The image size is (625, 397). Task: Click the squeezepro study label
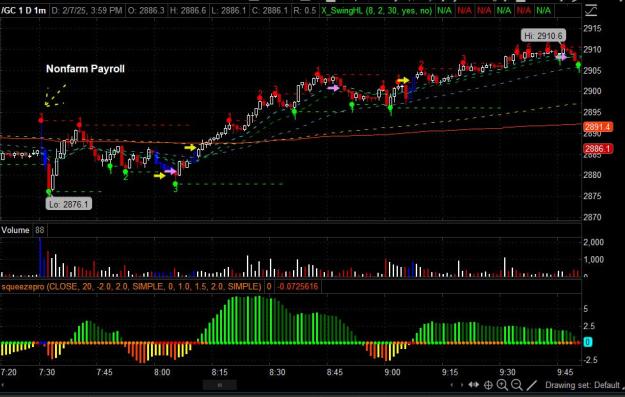click(x=131, y=286)
